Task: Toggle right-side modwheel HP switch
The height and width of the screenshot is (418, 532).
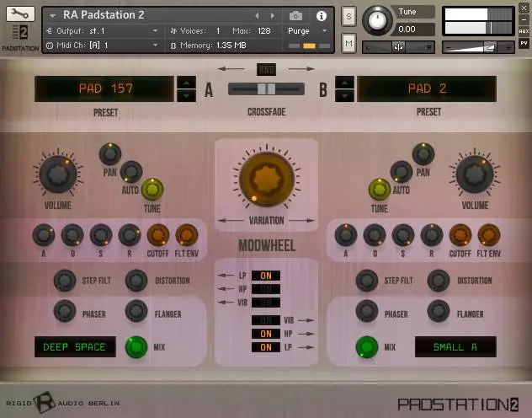Action: pyautogui.click(x=266, y=334)
